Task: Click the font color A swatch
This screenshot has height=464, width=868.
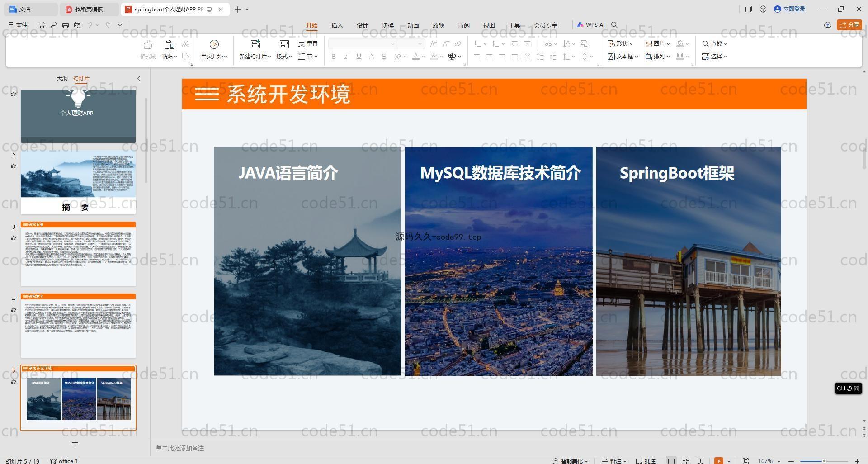Action: (416, 57)
